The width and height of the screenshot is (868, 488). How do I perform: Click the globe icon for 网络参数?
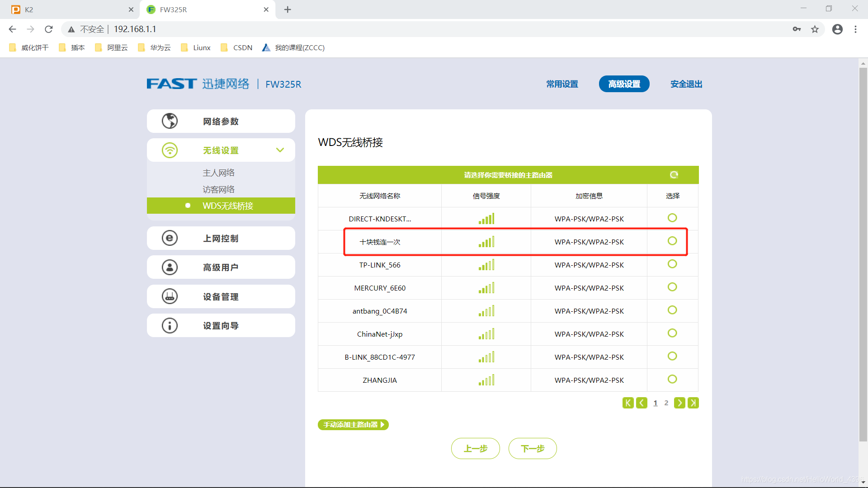[x=170, y=121]
